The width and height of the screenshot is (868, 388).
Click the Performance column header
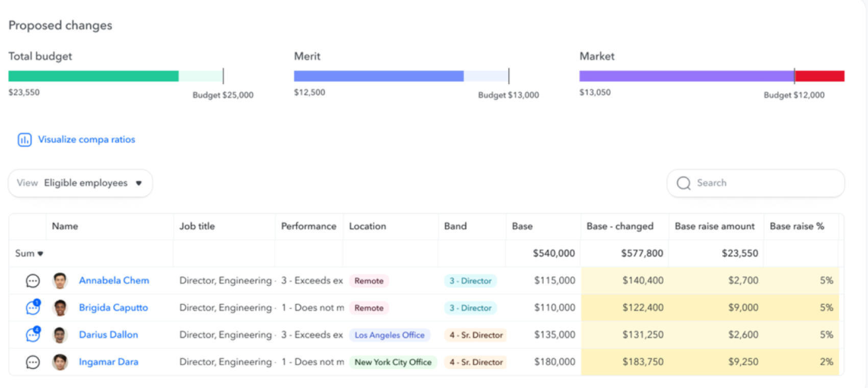pyautogui.click(x=308, y=227)
